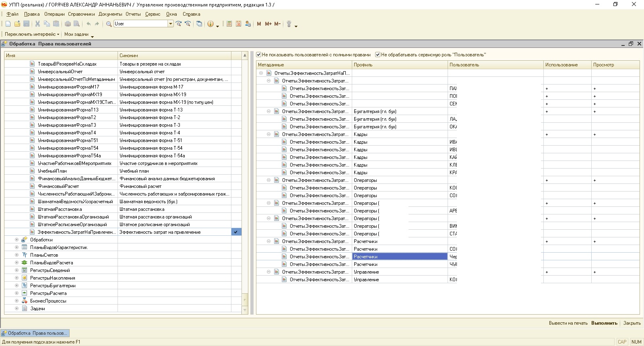Click the Cut scissors icon
Screen dimensions: 644x346
(x=37, y=24)
